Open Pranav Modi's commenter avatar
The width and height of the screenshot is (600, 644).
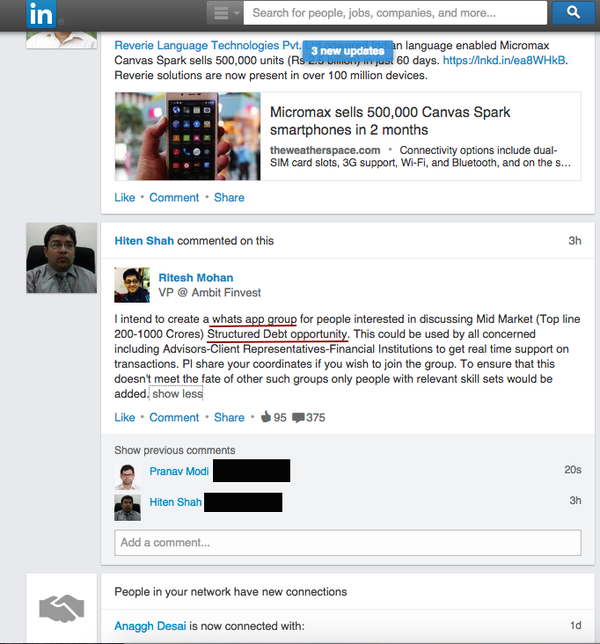point(127,477)
